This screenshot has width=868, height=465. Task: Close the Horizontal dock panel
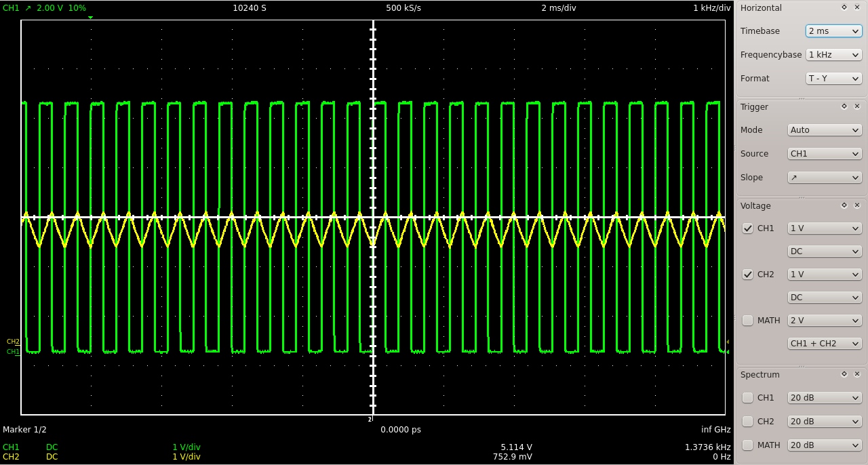click(x=857, y=7)
